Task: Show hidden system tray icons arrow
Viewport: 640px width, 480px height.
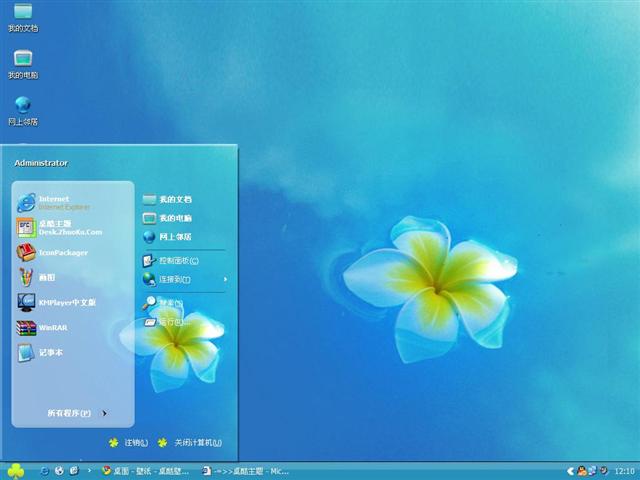Action: click(570, 471)
